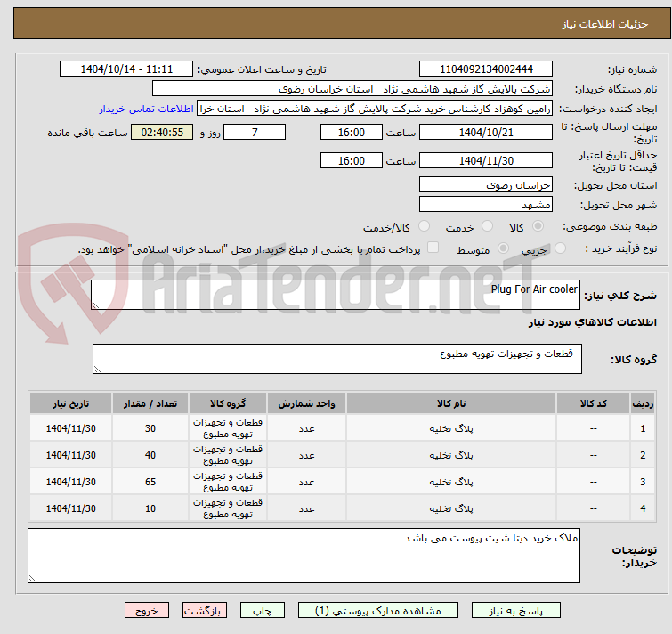The image size is (672, 634).
Task: Click date 1404/11/30 in row 1
Action: pyautogui.click(x=70, y=428)
